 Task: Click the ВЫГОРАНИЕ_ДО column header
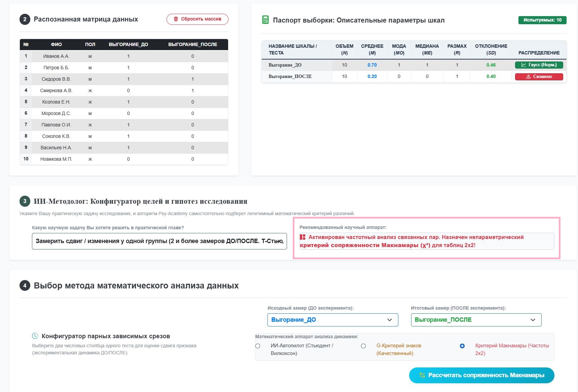[x=129, y=44]
